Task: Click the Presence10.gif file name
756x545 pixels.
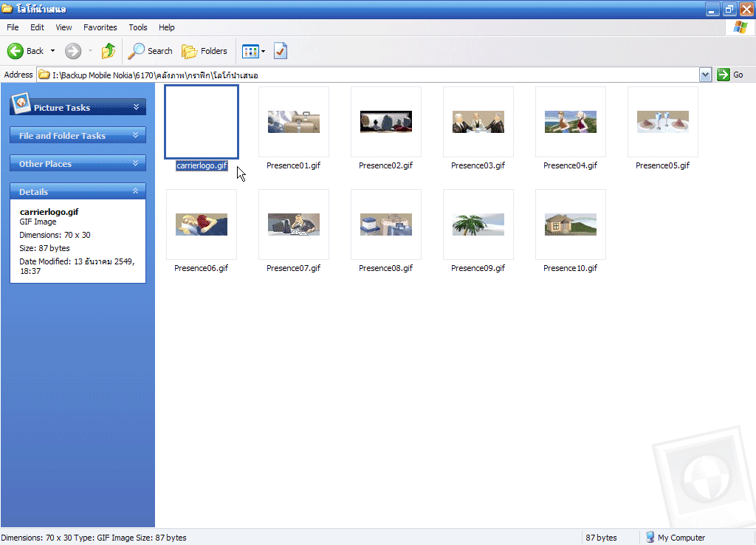Action: [571, 268]
